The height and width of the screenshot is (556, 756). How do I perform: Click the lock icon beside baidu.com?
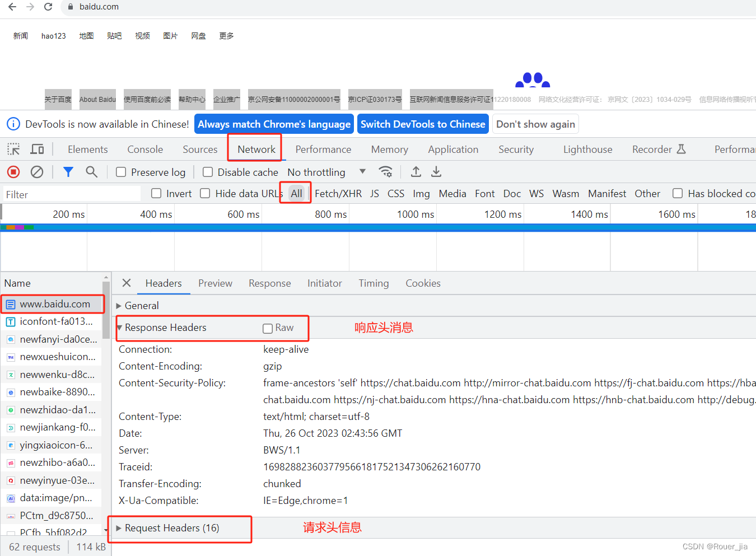coord(71,7)
